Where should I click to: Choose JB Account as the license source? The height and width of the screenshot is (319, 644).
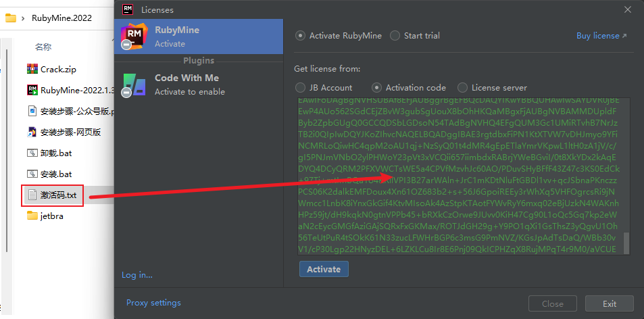click(300, 87)
